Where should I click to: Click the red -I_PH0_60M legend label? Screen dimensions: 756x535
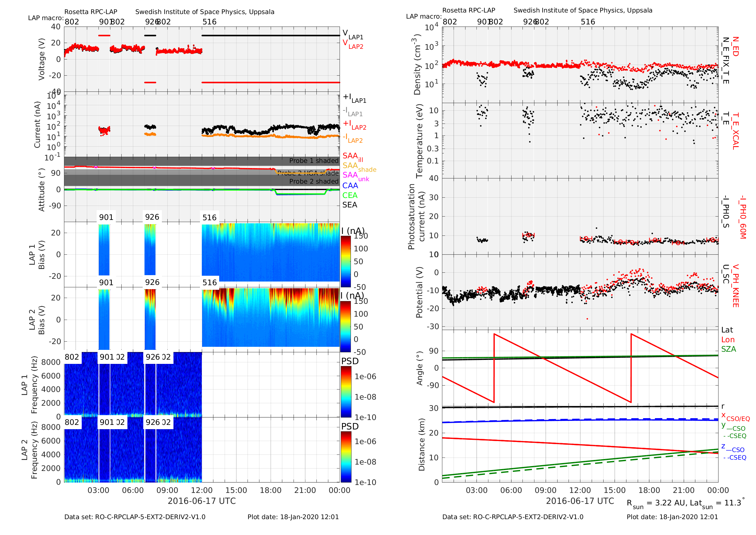pyautogui.click(x=743, y=217)
